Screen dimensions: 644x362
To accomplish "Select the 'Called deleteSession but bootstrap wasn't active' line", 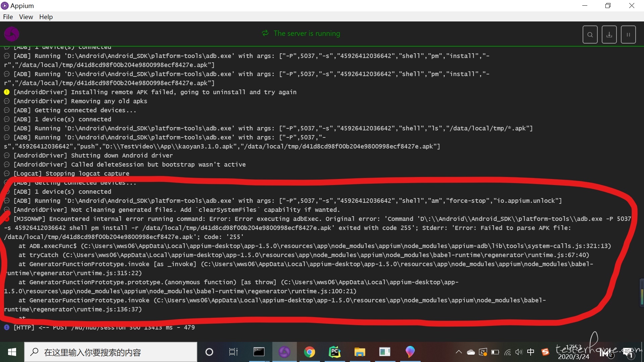I will coord(129,164).
